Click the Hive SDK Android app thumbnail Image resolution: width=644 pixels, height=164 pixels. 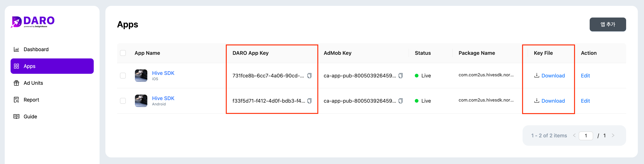(141, 101)
